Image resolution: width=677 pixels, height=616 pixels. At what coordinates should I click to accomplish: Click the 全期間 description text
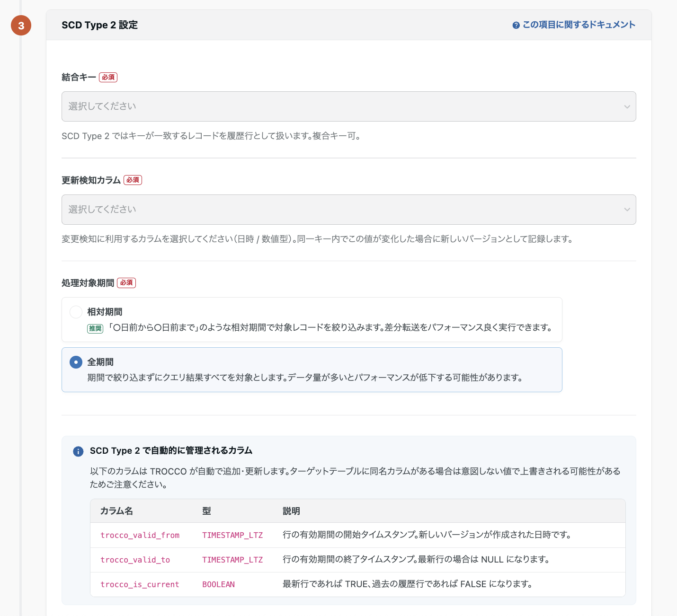(305, 378)
